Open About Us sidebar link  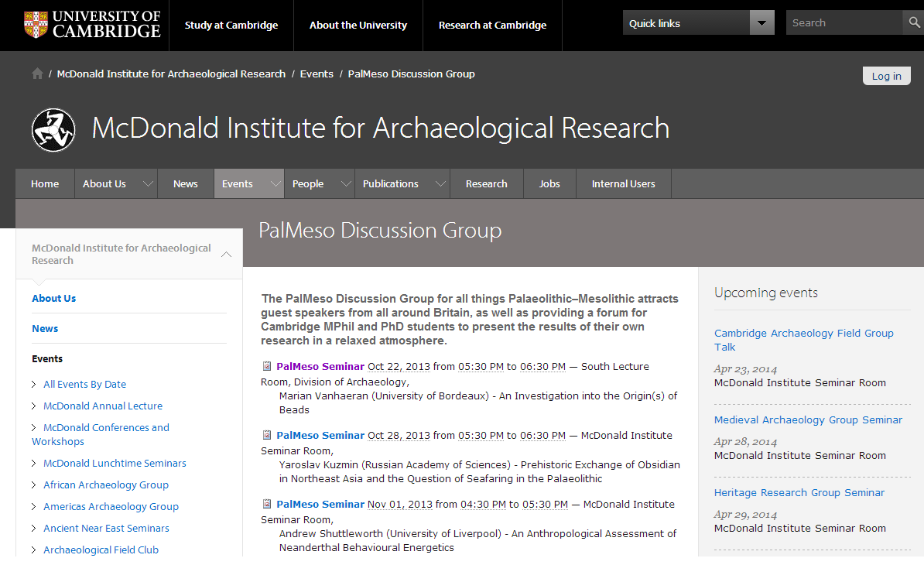tap(53, 298)
